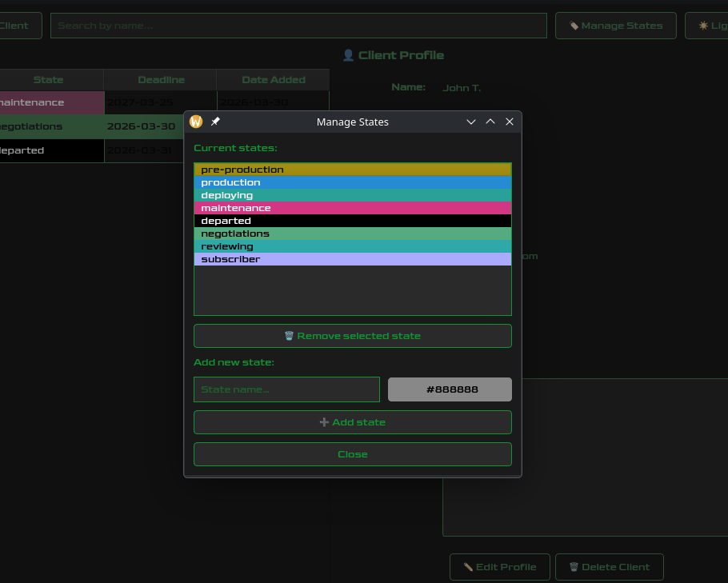Viewport: 728px width, 583px height.
Task: Close the Manage States dialog with X
Action: 510,122
